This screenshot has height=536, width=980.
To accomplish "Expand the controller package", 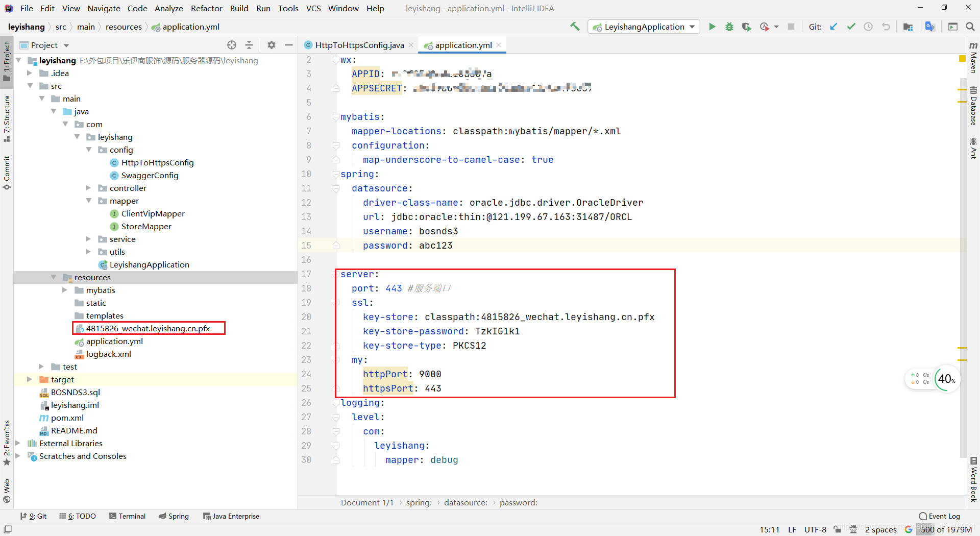I will [x=88, y=188].
